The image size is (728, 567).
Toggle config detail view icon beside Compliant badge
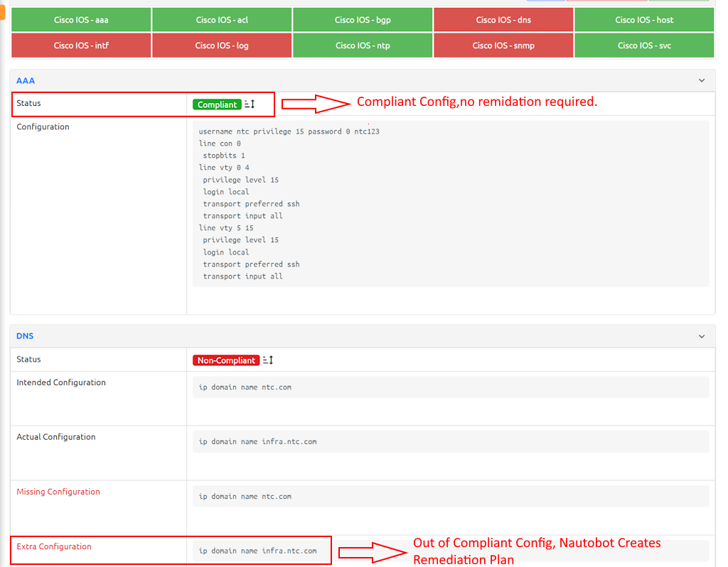[x=249, y=104]
